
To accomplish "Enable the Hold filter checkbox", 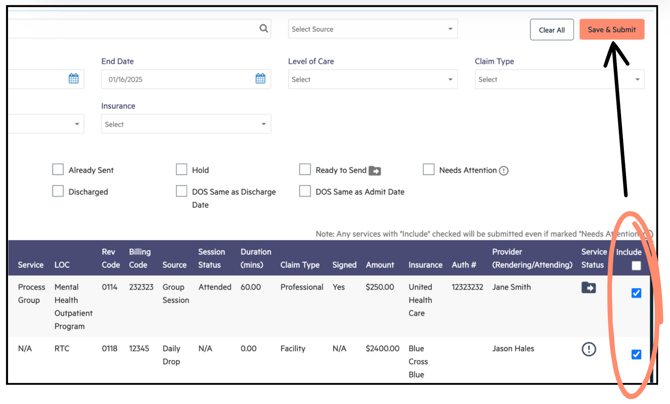I will point(181,170).
